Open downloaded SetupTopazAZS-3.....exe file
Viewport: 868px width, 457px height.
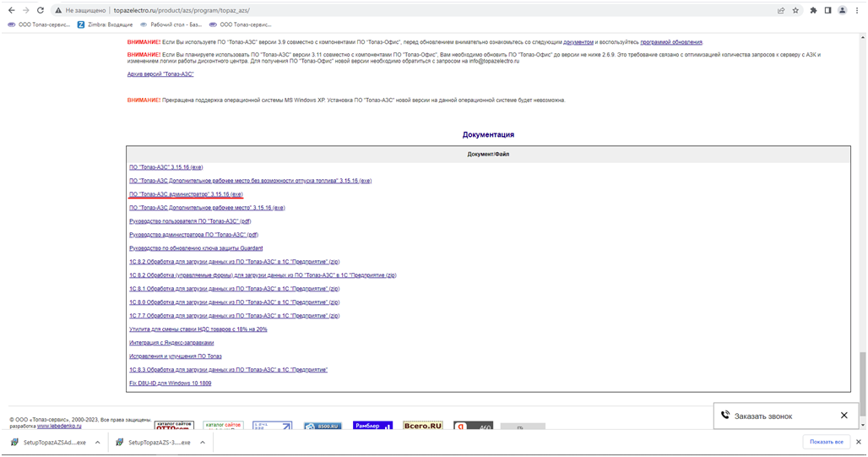(x=154, y=443)
